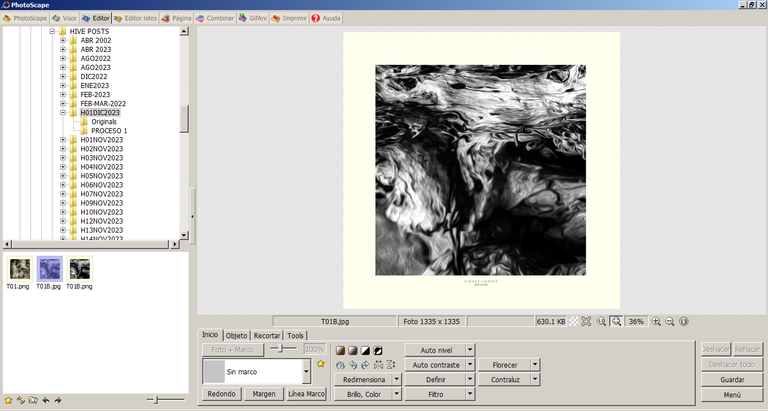Image resolution: width=768 pixels, height=411 pixels.
Task: Open the photo info icon
Action: point(684,321)
